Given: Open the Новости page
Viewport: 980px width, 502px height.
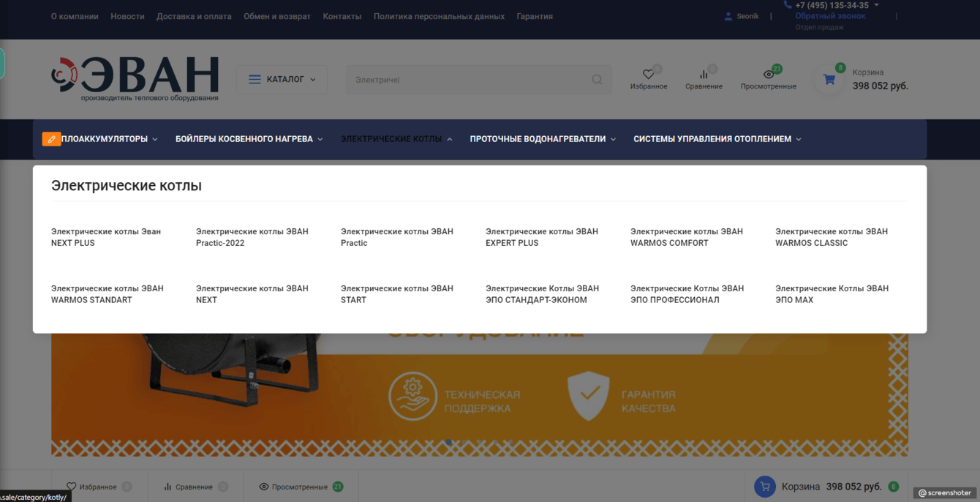Looking at the screenshot, I should pos(127,16).
